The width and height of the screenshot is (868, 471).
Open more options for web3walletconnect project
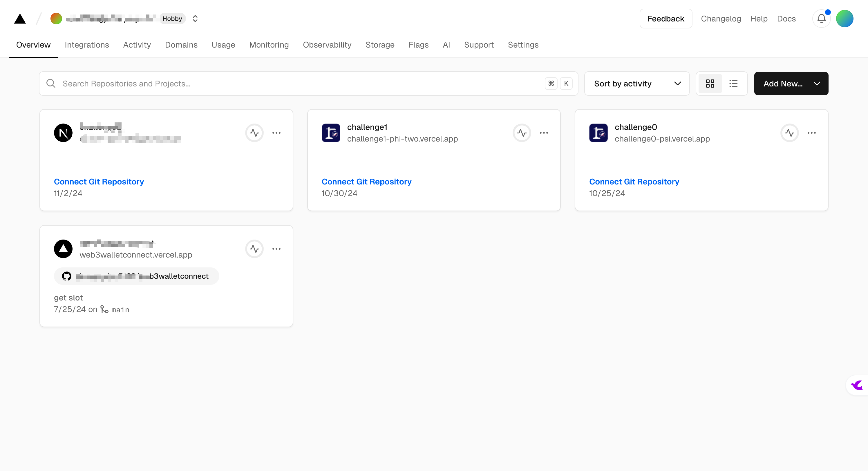click(276, 249)
